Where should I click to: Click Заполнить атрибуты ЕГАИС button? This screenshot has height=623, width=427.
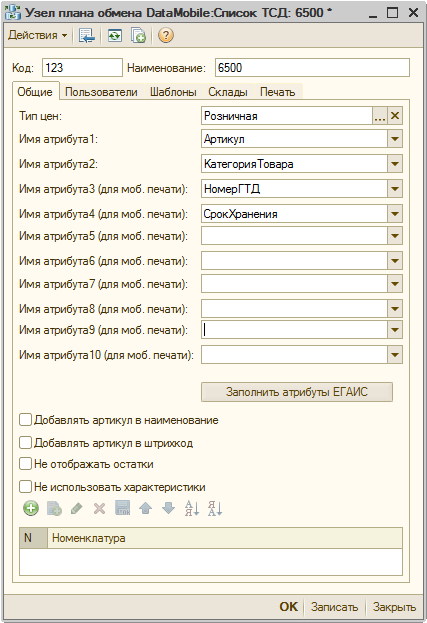[297, 392]
